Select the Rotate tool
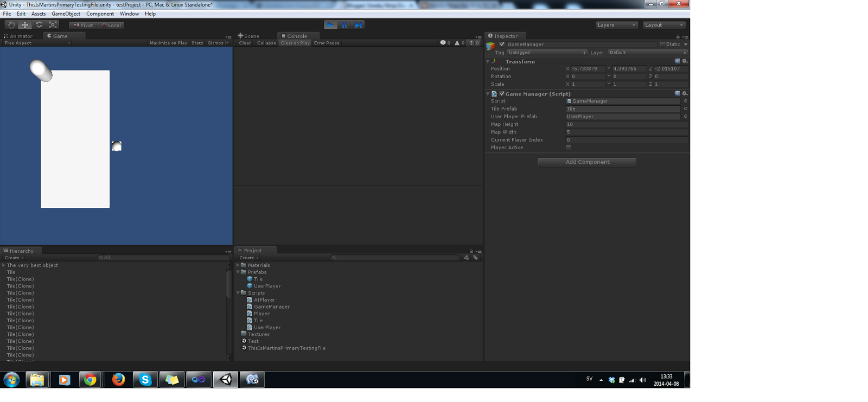This screenshot has width=868, height=402. pos(39,25)
